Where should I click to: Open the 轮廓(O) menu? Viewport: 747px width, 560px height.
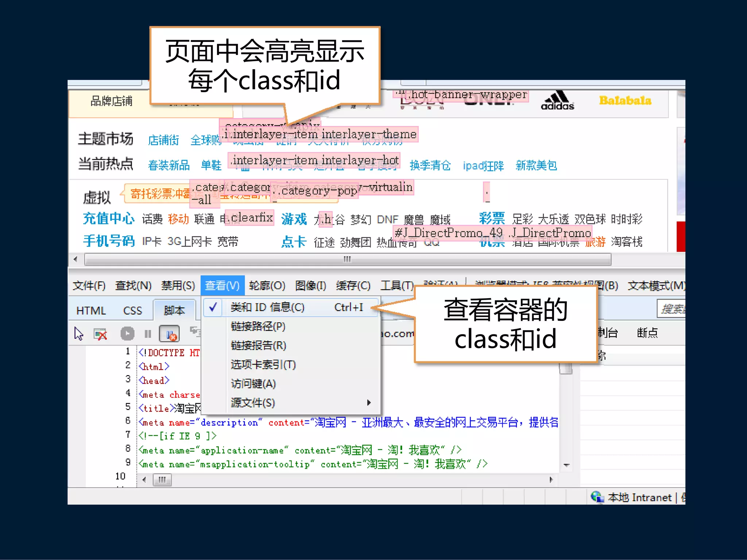[267, 285]
